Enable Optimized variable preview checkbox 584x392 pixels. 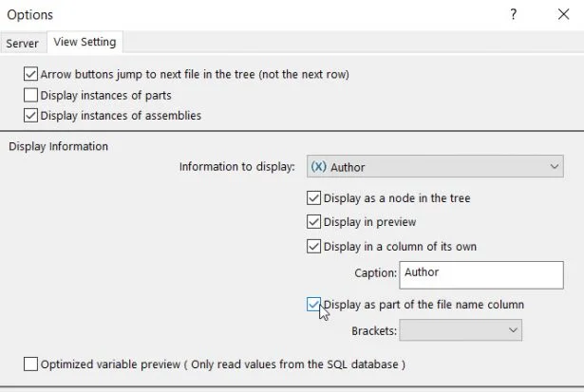[31, 364]
